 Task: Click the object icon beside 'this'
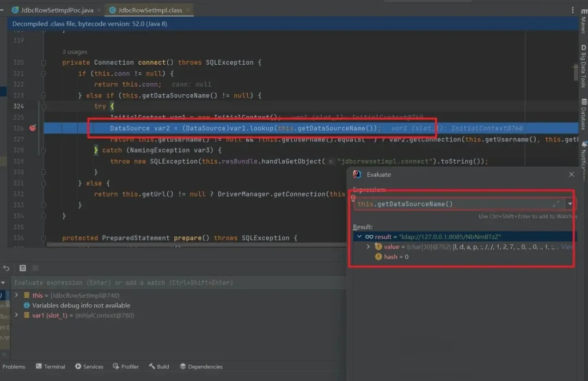(27, 295)
